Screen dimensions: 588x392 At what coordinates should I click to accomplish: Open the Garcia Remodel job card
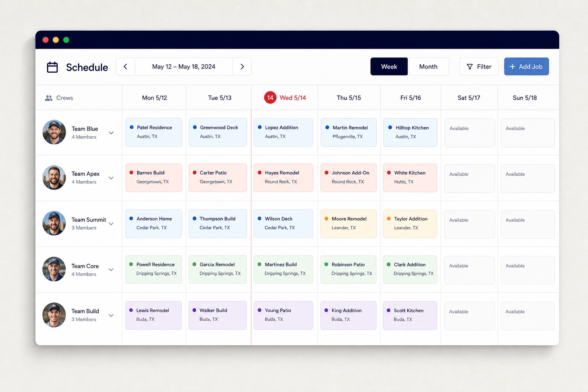pos(218,269)
